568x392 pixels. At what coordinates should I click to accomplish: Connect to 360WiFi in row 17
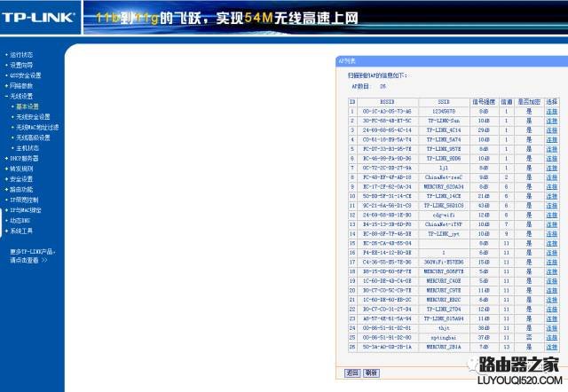coord(552,262)
